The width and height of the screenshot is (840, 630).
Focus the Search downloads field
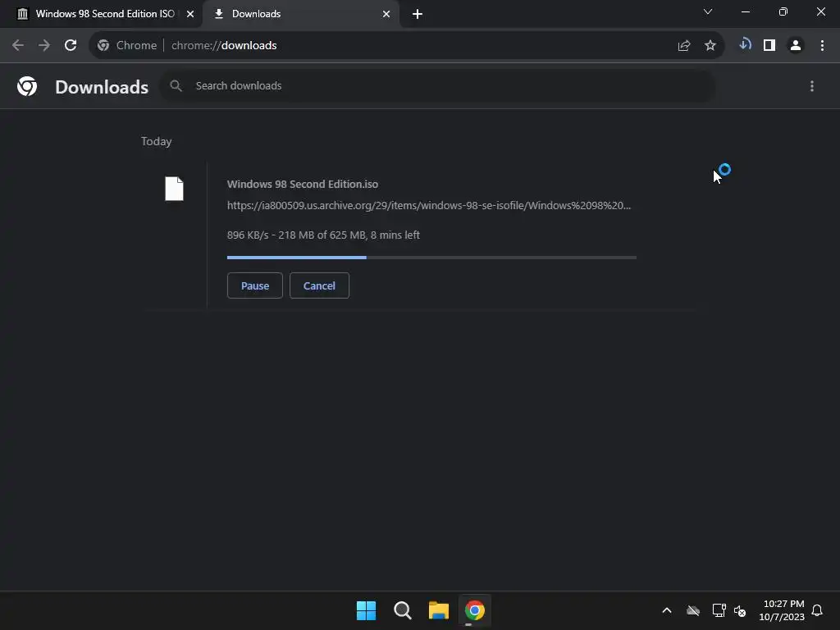[438, 85]
